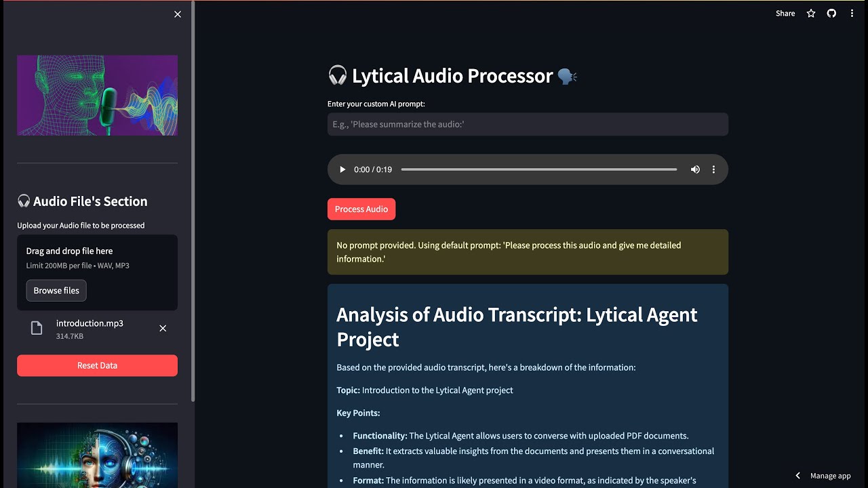Click the 'Functionality:' bullet text

pyautogui.click(x=521, y=436)
